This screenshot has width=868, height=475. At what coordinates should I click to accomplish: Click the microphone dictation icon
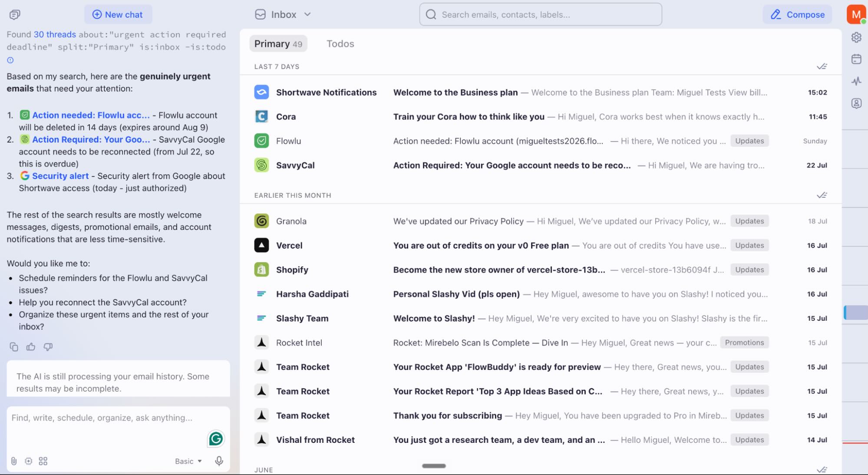(x=219, y=461)
